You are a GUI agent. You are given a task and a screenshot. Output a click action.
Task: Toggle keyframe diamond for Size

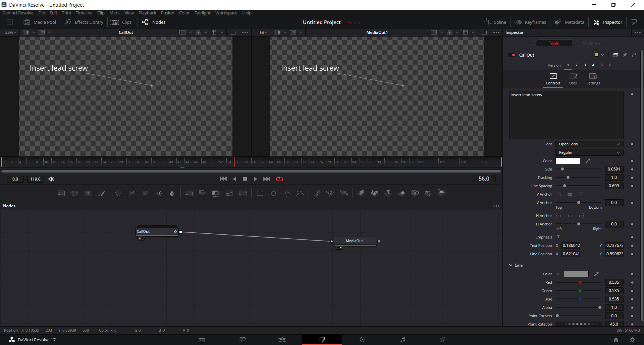[x=632, y=169]
